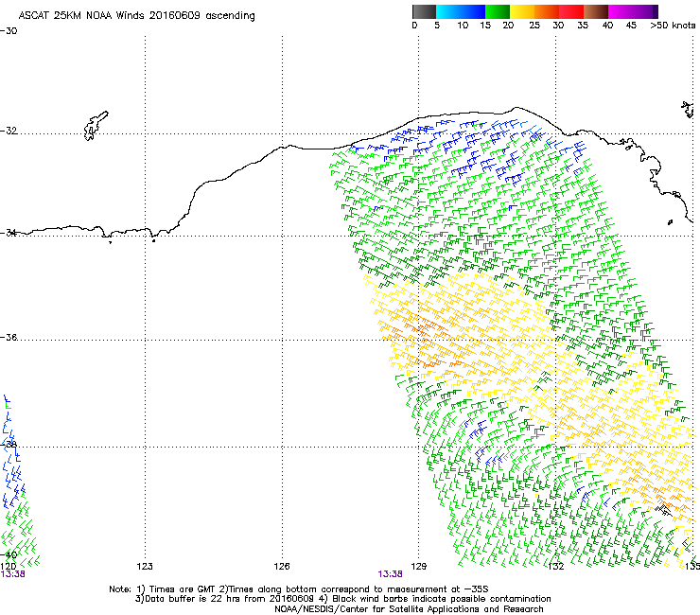Click the legend label "25"

(534, 26)
